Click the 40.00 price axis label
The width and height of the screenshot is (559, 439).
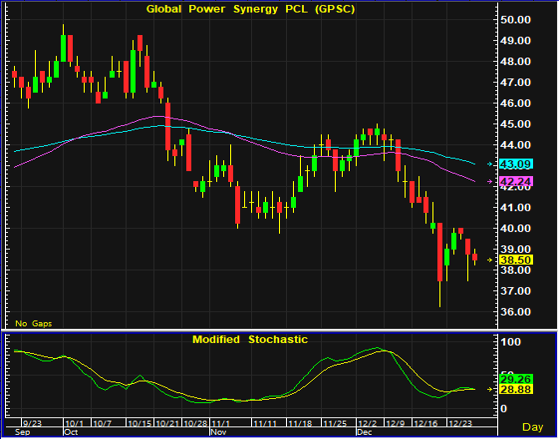click(x=515, y=228)
